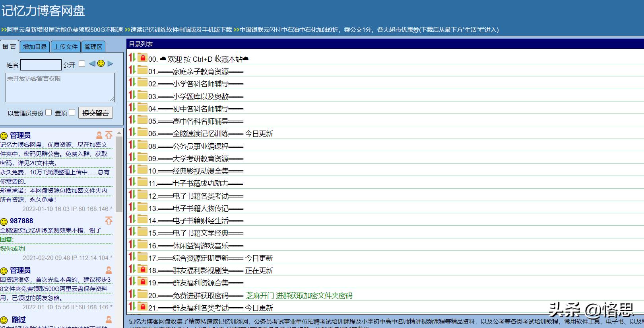Click sort arrows icon on row 14 电子书籍财经生活
The image size is (644, 328).
[x=132, y=219]
